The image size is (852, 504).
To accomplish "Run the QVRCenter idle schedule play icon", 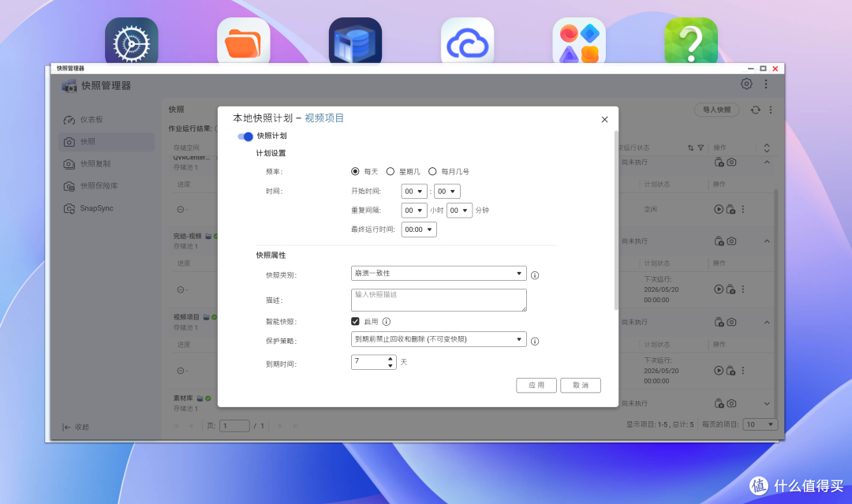I will 719,209.
